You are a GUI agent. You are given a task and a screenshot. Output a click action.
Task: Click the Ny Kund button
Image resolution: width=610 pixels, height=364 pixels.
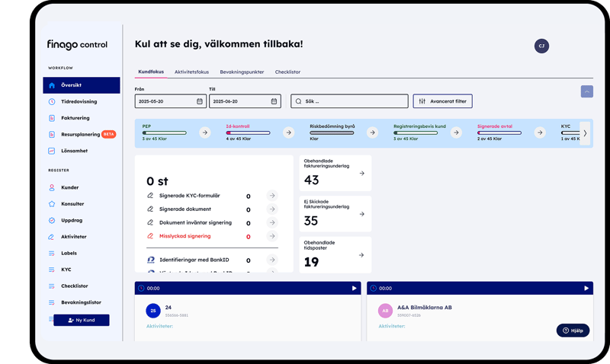coord(82,320)
